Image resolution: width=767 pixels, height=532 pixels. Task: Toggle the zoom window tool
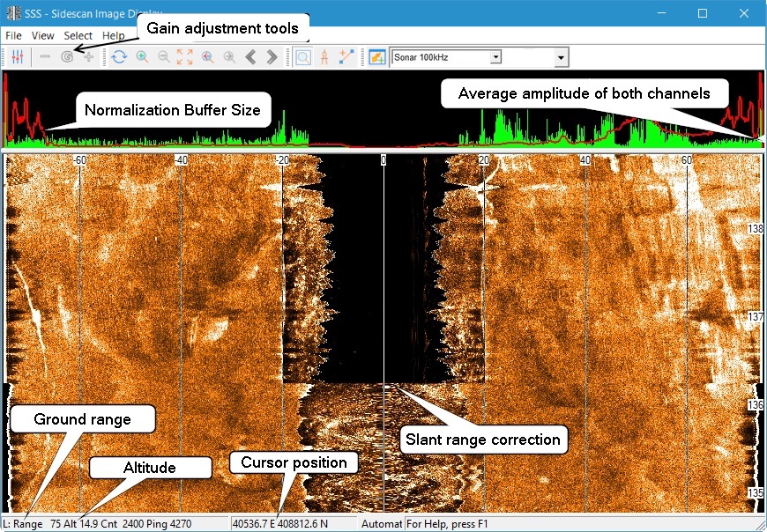302,57
